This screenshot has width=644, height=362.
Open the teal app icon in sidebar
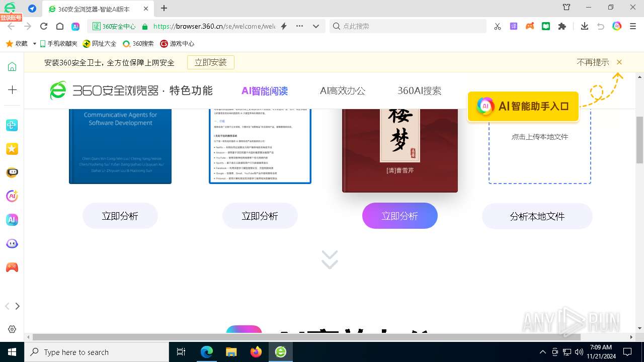tap(12, 126)
